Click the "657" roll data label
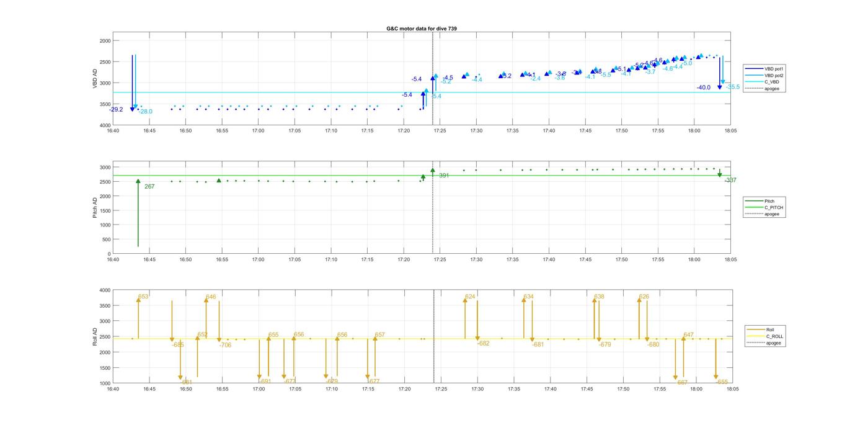868x430 pixels. point(379,334)
